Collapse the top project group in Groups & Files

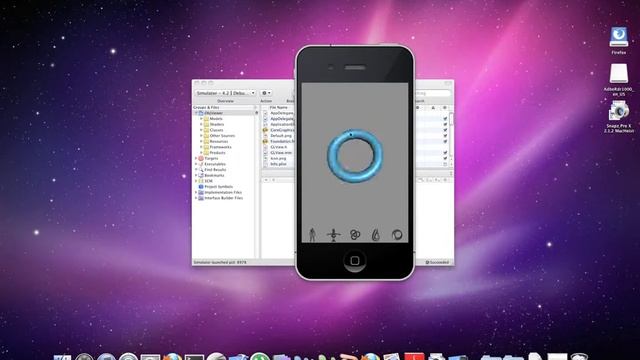[x=196, y=113]
